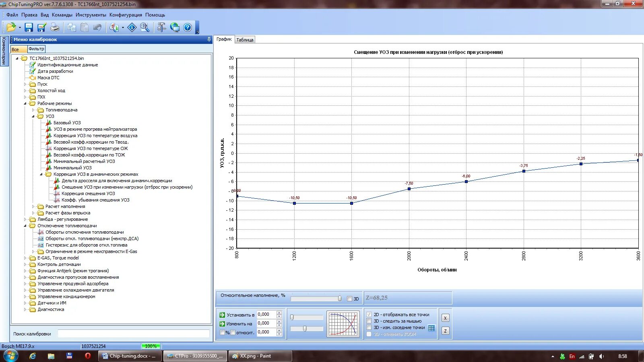Click the Save As floppy with pencil icon

(41, 27)
